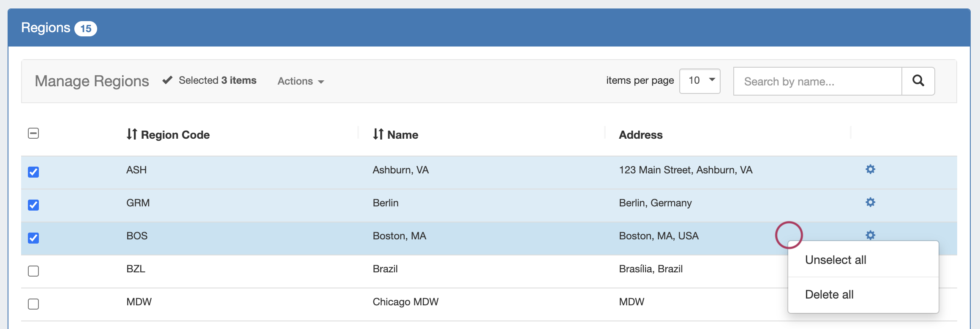Choose Delete all from the menu
The height and width of the screenshot is (329, 980).
click(x=829, y=295)
